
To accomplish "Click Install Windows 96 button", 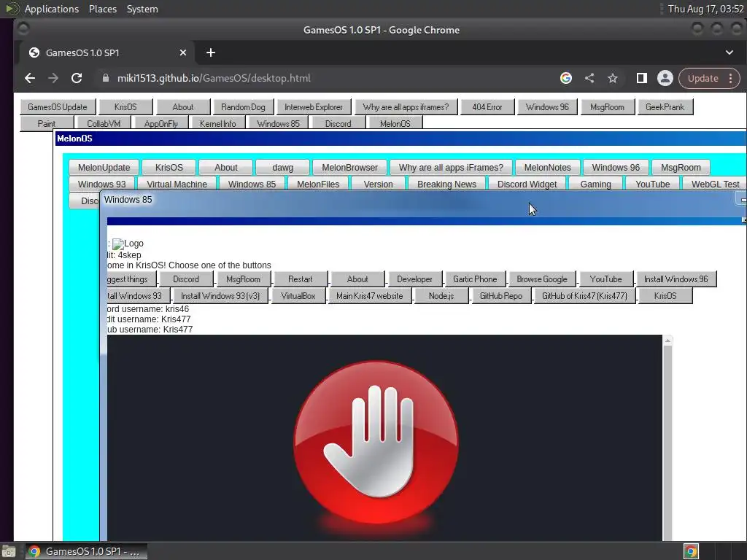I will tap(676, 279).
